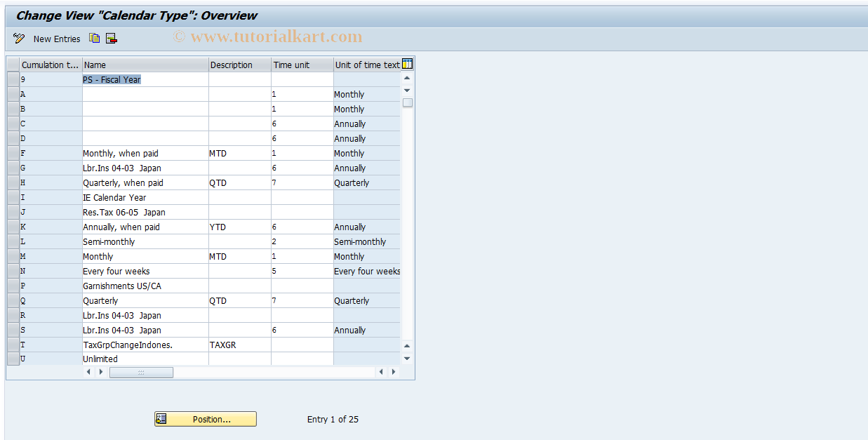The image size is (868, 440).
Task: Click left horizontal scroll-left arrow
Action: point(88,372)
